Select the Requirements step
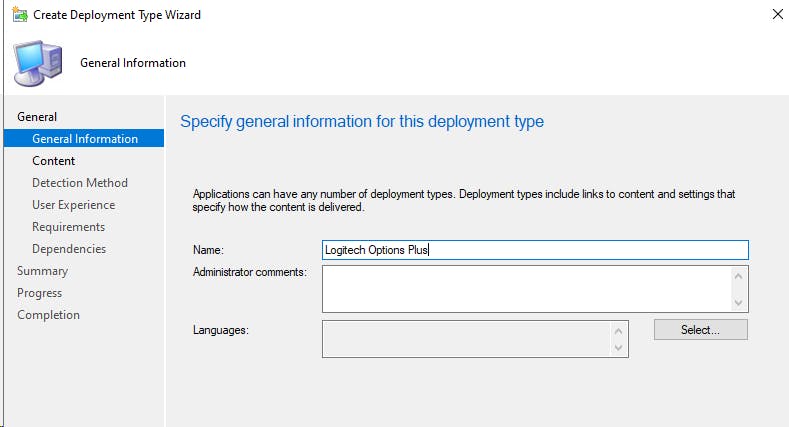 pos(68,227)
